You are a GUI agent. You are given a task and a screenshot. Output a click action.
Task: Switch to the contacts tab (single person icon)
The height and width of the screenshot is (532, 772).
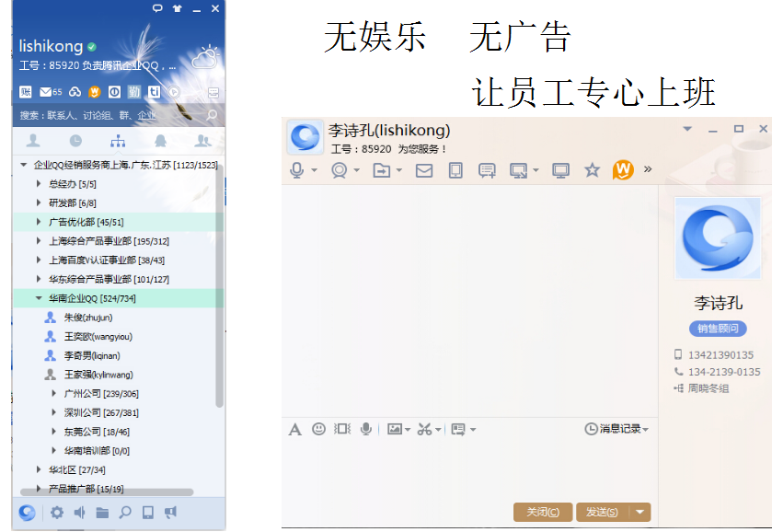point(33,141)
